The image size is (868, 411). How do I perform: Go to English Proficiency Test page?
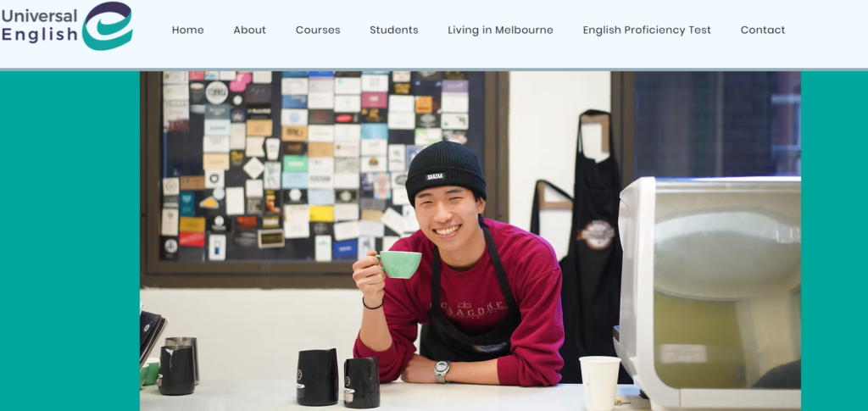[647, 30]
